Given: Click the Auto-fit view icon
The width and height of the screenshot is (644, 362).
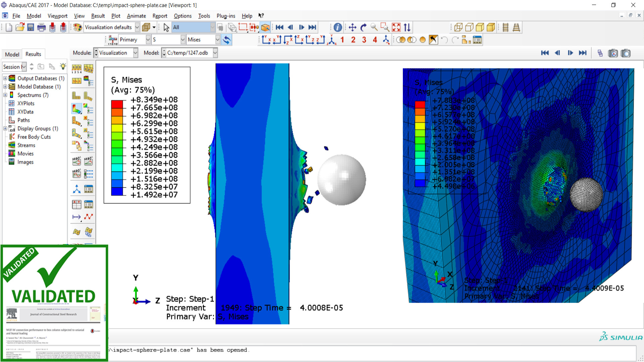Looking at the screenshot, I should click(396, 27).
